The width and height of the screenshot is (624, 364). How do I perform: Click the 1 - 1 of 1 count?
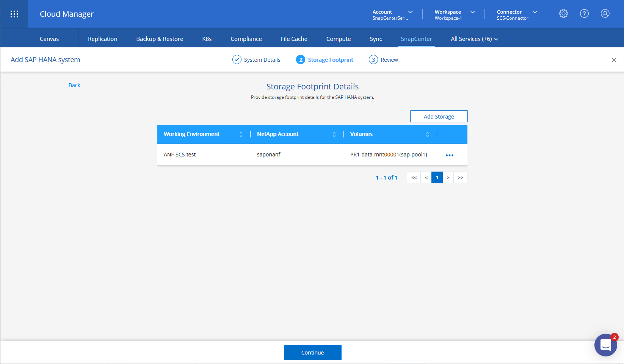pos(387,178)
